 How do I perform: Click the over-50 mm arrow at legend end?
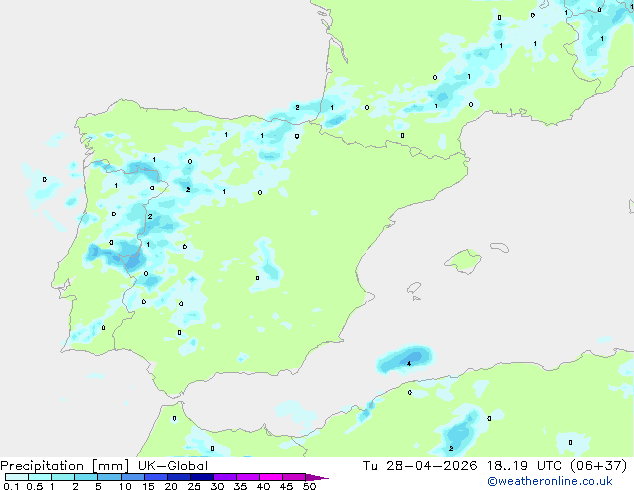(x=317, y=477)
